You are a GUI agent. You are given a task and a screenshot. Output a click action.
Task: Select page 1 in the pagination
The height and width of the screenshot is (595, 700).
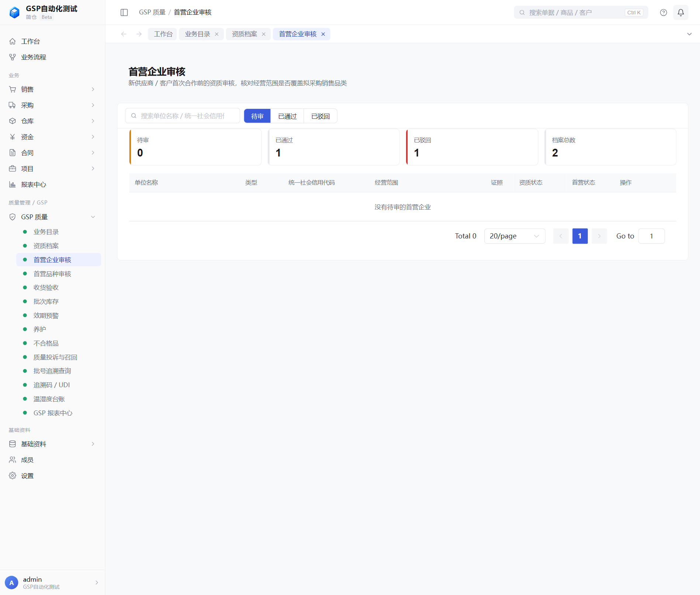pos(580,236)
